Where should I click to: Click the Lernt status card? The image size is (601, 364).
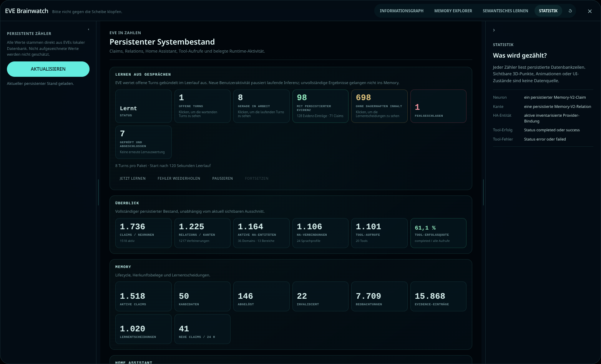tap(143, 106)
